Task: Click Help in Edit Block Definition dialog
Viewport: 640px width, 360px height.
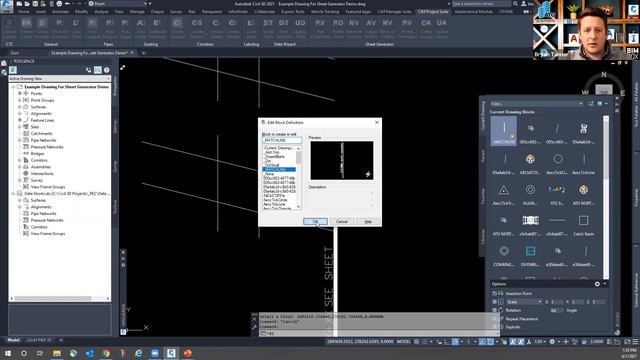Action: click(x=368, y=222)
